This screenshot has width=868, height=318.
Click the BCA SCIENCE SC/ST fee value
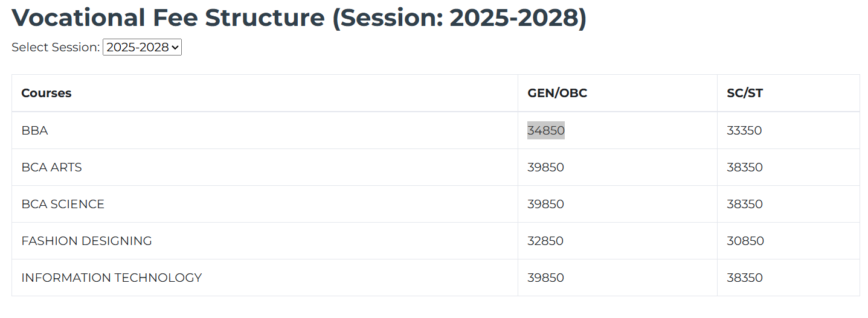pos(745,204)
